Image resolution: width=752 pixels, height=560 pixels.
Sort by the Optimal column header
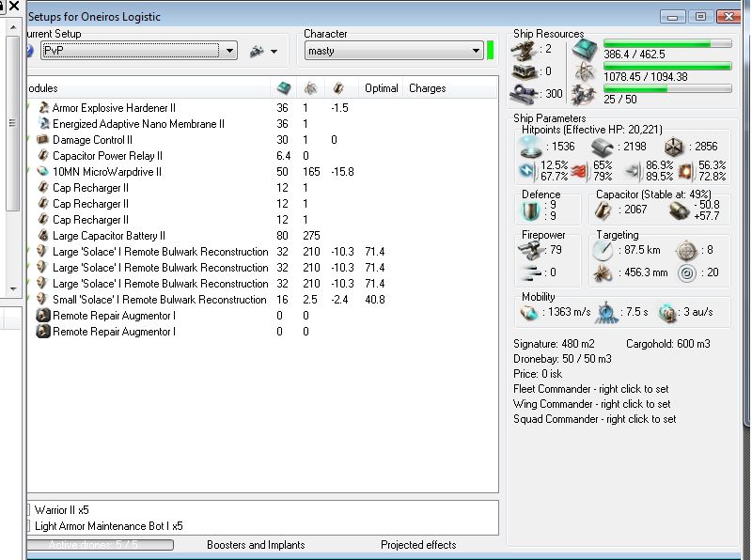(x=382, y=88)
